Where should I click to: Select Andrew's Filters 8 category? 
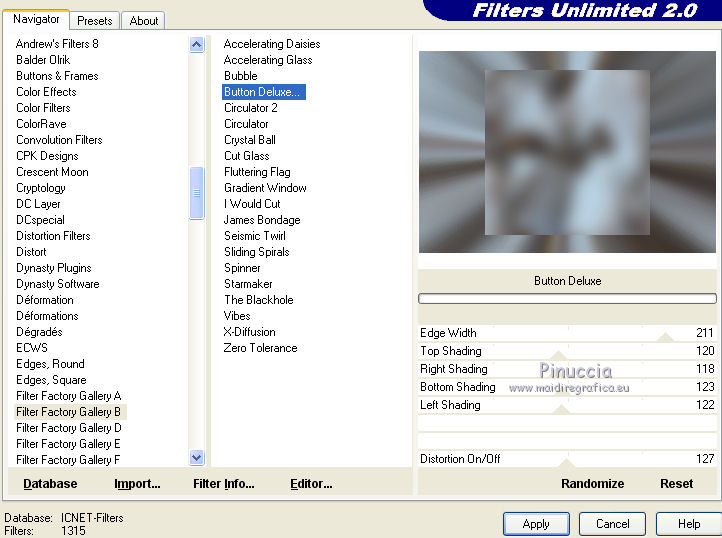coord(57,44)
